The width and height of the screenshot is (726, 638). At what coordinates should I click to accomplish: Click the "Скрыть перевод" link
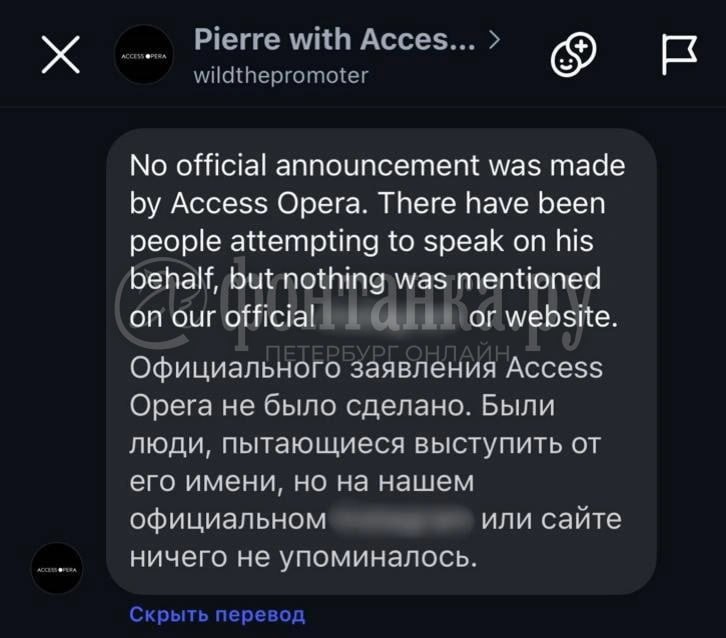pos(217,614)
